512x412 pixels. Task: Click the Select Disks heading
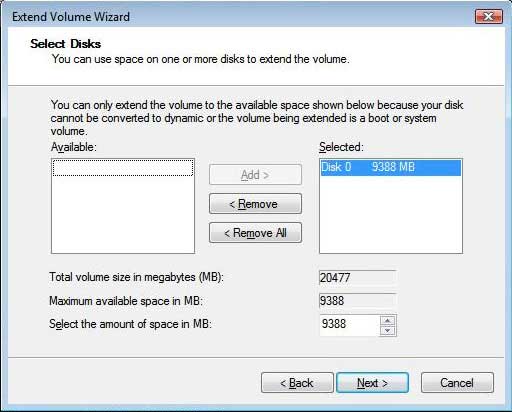coord(66,44)
